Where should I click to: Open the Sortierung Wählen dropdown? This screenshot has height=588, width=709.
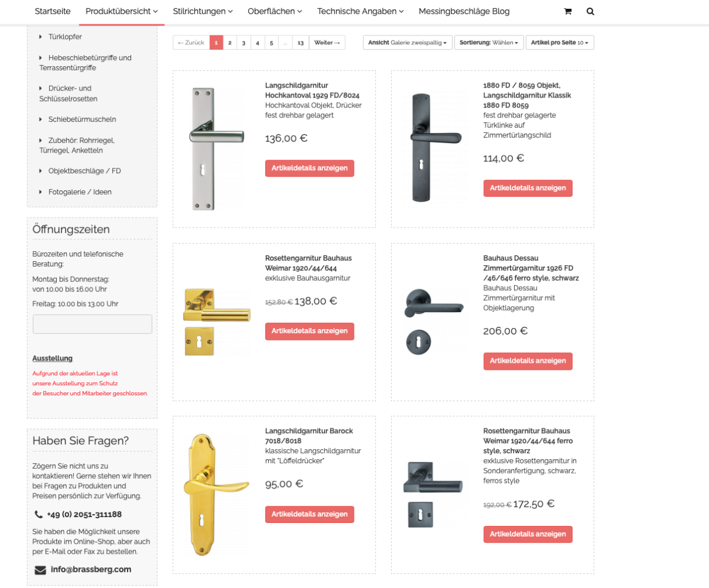coord(489,43)
